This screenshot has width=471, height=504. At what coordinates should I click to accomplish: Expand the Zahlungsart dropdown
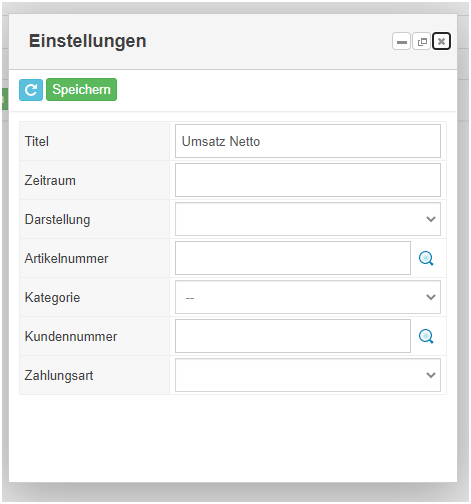coord(308,375)
